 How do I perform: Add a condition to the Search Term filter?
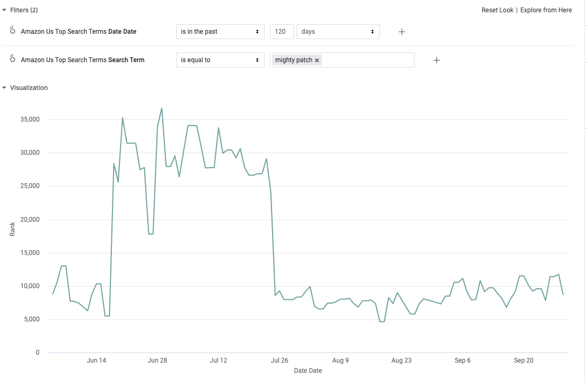coord(436,60)
